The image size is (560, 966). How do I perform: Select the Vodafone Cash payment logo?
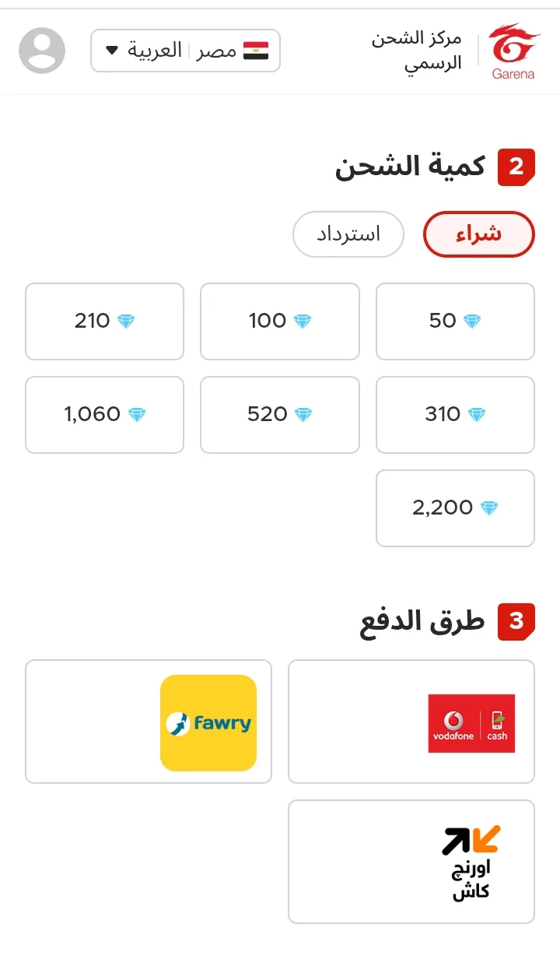471,723
